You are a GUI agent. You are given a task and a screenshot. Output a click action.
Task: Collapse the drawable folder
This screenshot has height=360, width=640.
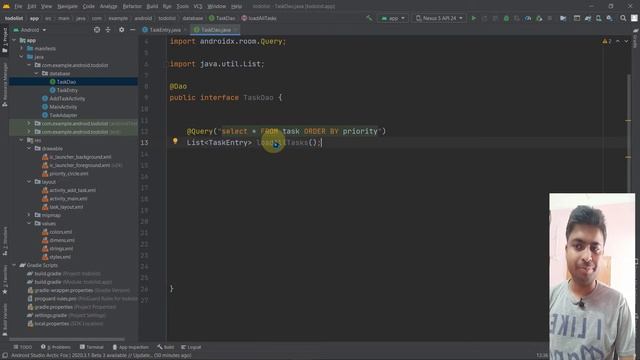click(x=29, y=149)
